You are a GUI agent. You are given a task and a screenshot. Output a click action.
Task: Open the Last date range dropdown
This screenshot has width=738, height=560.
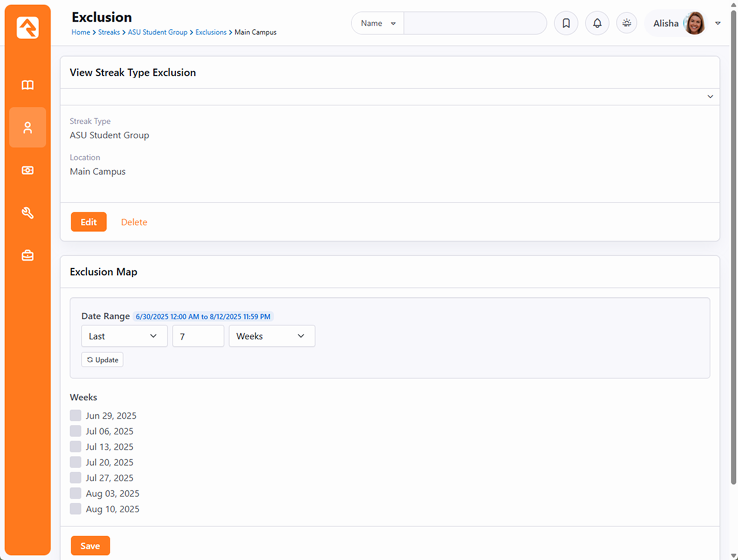tap(124, 336)
